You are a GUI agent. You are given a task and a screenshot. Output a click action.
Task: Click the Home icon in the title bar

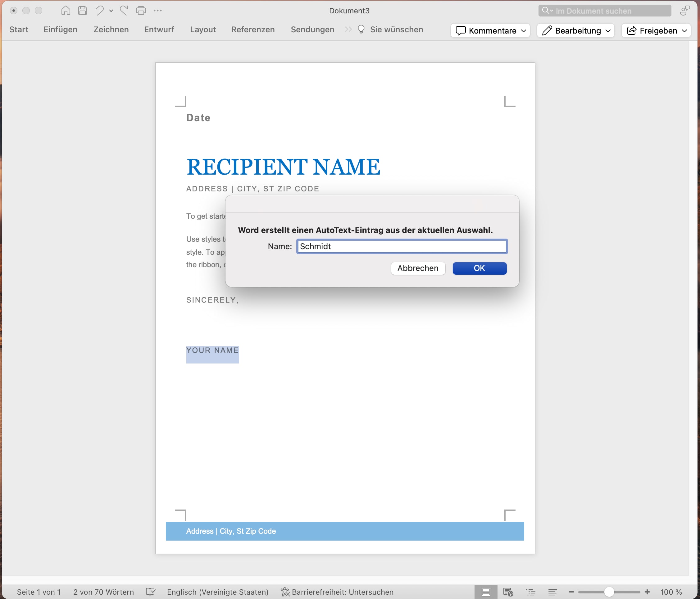66,11
